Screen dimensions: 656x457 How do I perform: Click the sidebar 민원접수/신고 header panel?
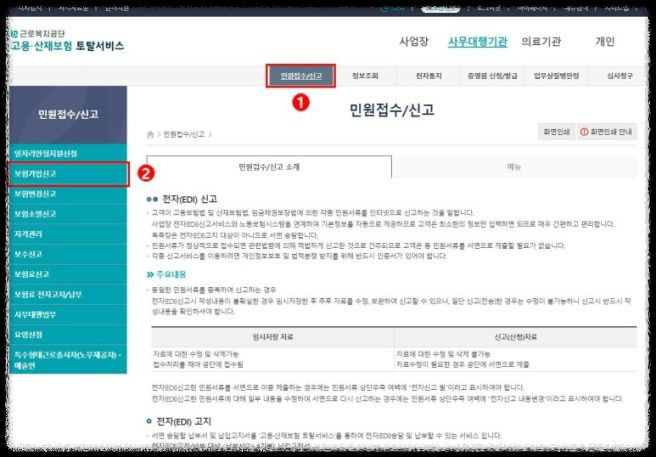coord(68,115)
